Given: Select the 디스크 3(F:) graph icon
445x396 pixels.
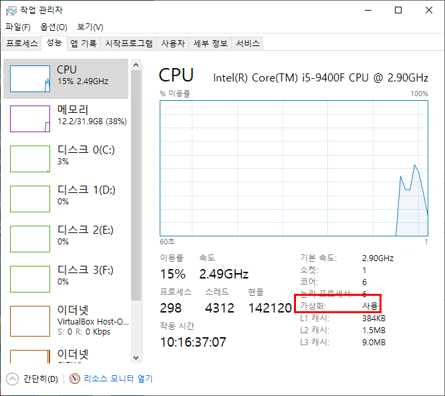Looking at the screenshot, I should click(x=30, y=279).
